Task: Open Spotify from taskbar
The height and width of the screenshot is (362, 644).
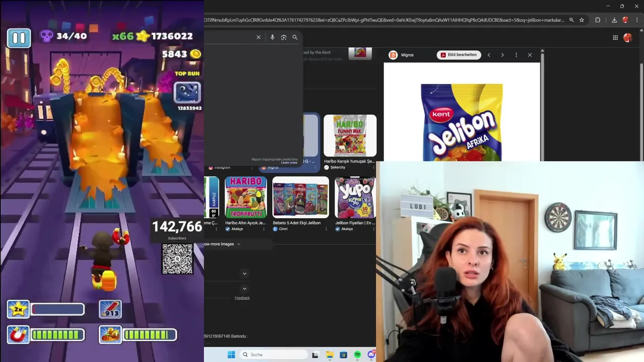Action: pos(357,354)
